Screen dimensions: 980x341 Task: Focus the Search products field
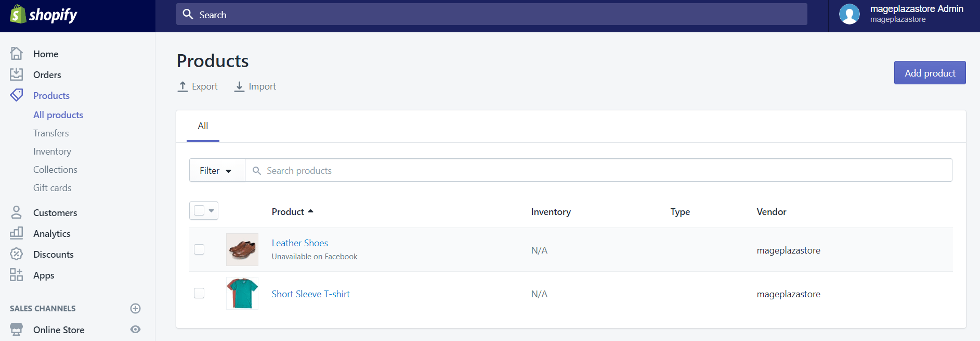598,170
